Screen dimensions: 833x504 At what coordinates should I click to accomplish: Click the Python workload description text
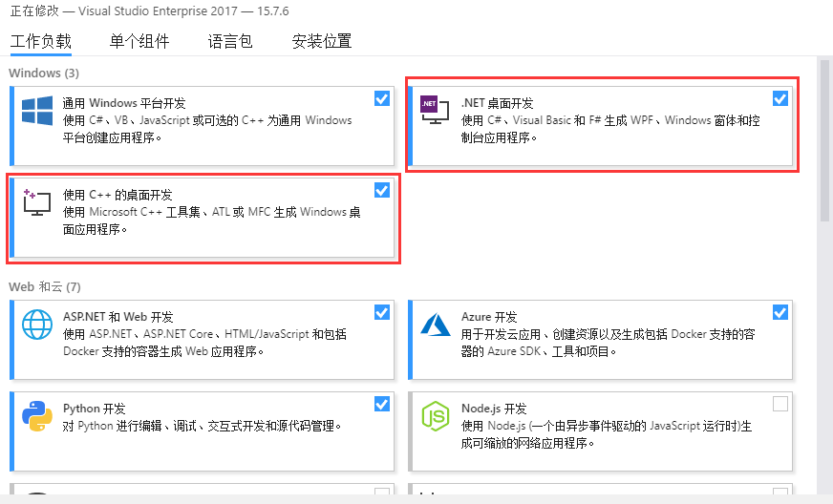coord(203,426)
